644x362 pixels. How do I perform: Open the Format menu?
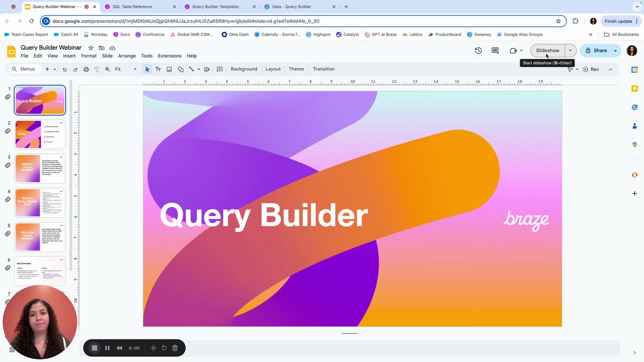(x=89, y=56)
